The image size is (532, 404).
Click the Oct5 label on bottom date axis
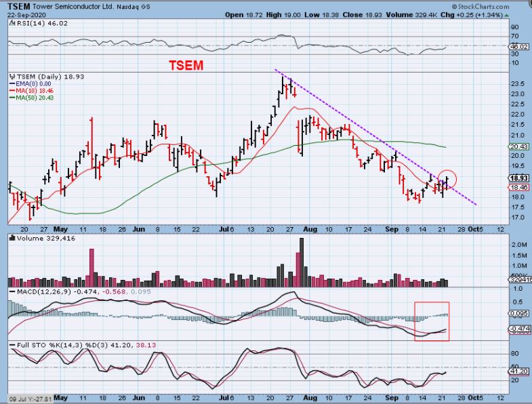click(x=475, y=397)
